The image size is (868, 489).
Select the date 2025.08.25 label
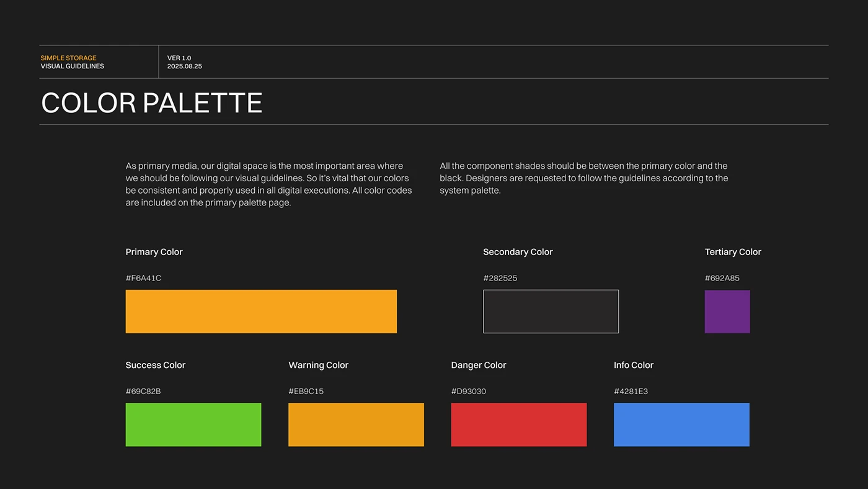184,66
